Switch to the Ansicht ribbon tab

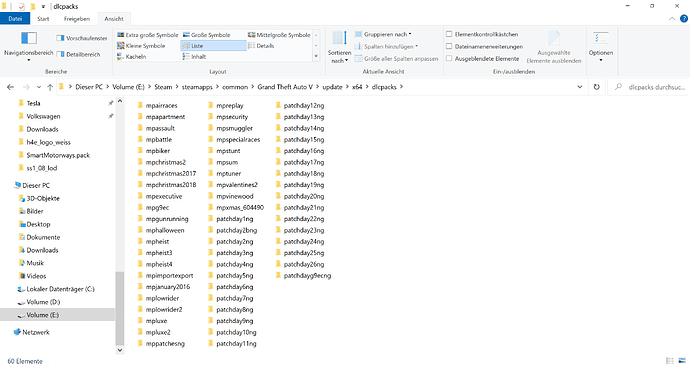(x=114, y=19)
